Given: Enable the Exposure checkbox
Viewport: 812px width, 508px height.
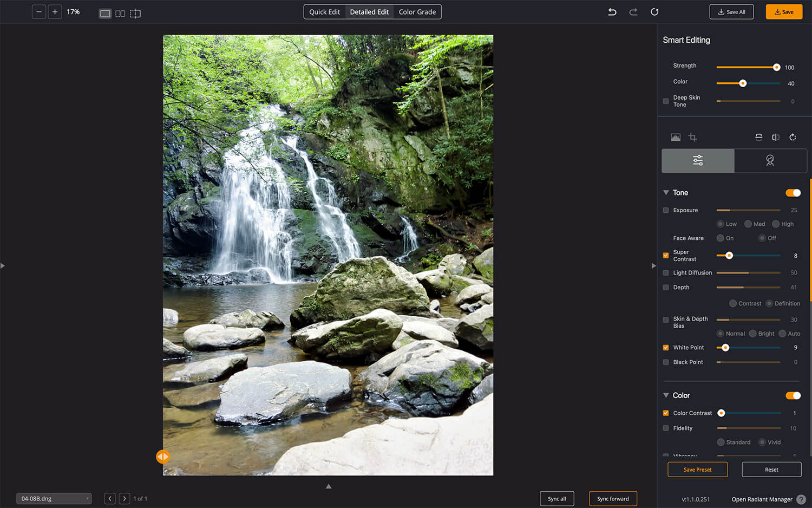Looking at the screenshot, I should click(666, 210).
